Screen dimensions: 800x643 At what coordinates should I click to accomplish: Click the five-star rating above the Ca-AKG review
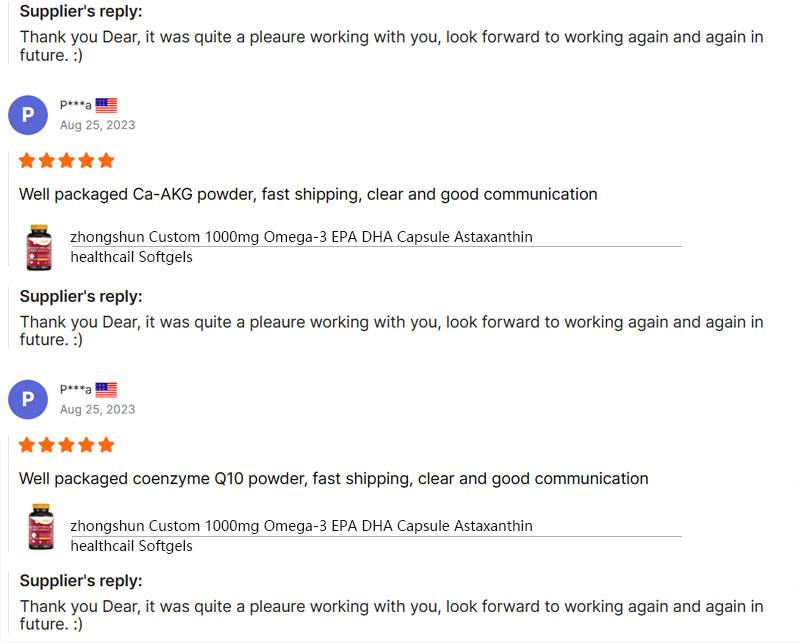coord(67,160)
